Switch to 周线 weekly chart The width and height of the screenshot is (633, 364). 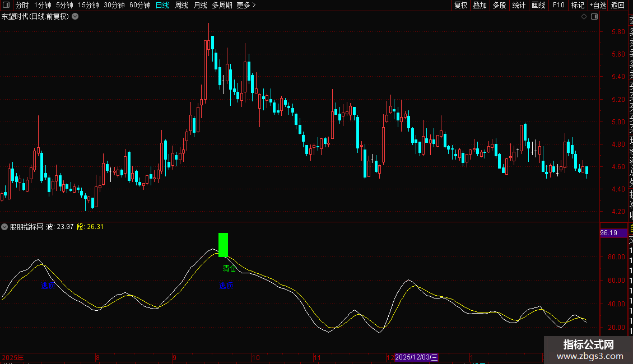point(181,5)
